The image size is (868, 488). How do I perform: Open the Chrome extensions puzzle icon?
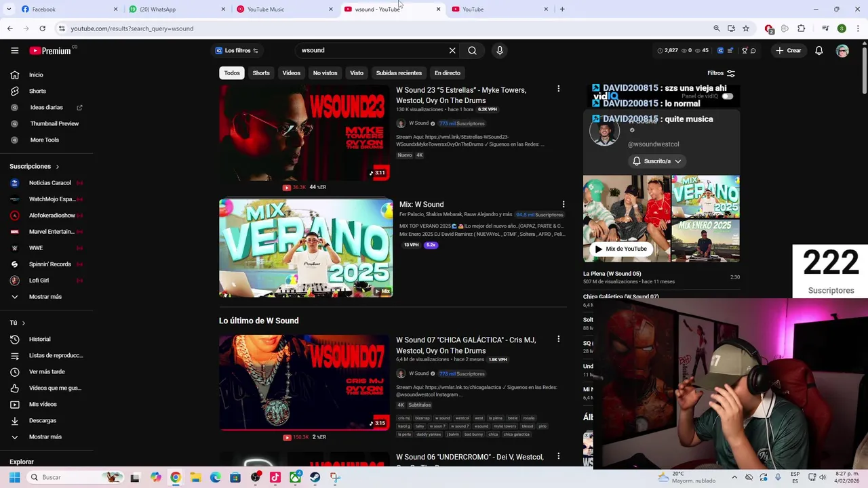[x=802, y=28]
